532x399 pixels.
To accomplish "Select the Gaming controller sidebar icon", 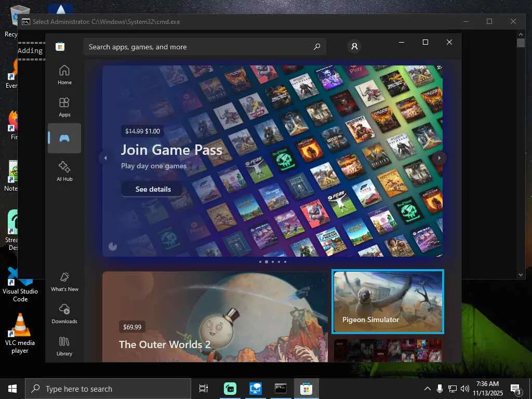I will [x=64, y=138].
